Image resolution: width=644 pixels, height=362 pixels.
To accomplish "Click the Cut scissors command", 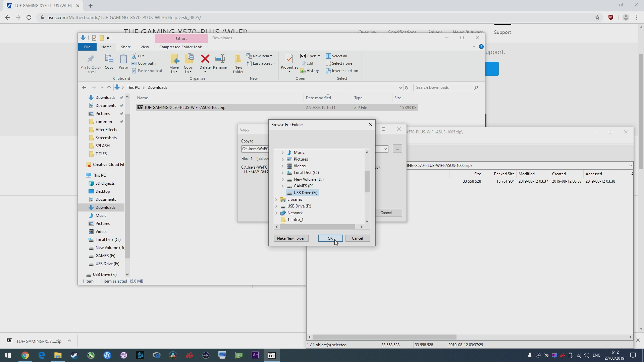I will tap(138, 56).
